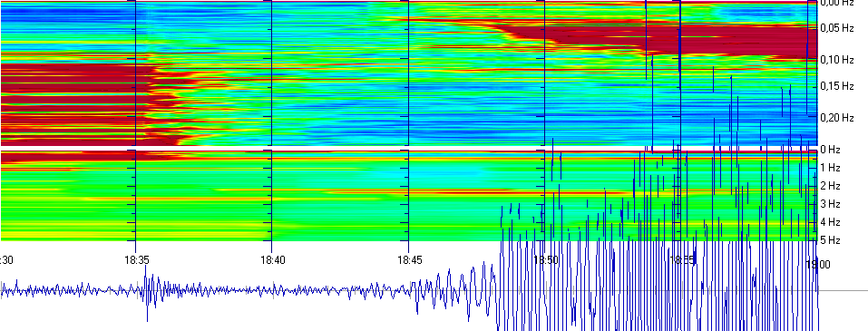
Task: Click the 5 Hz frequency label
Action: [x=831, y=240]
